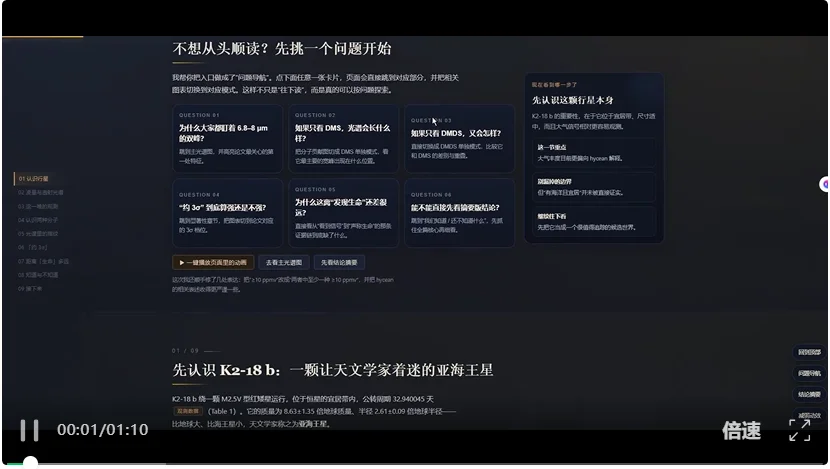830x469 pixels.
Task: Click the heading 先认识 K2-18 b
Action: pos(332,370)
